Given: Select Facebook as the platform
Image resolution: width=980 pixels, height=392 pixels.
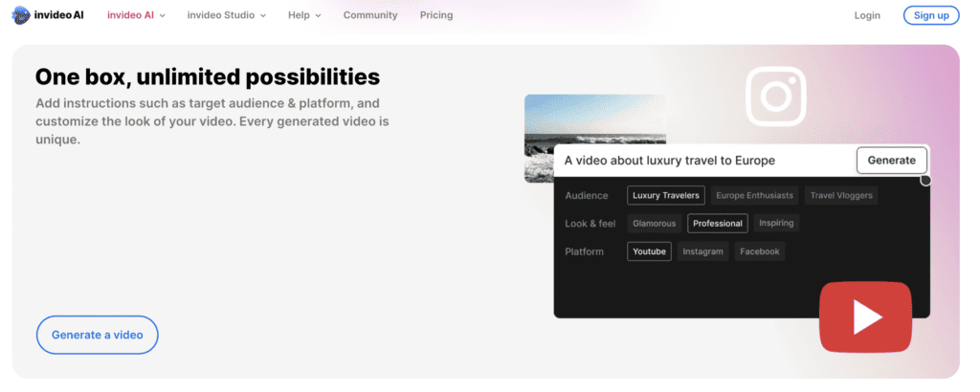Looking at the screenshot, I should [x=759, y=251].
